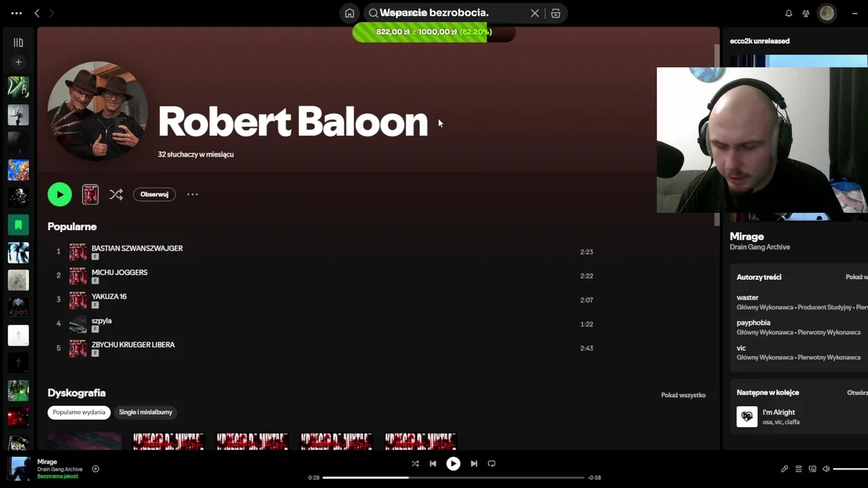Open the three-dots app menu

[x=16, y=13]
